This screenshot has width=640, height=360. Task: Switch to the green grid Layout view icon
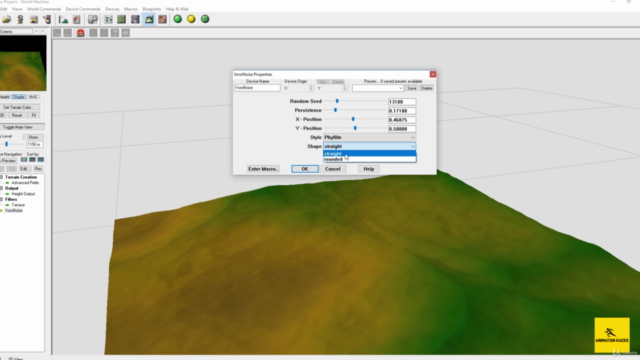122,19
